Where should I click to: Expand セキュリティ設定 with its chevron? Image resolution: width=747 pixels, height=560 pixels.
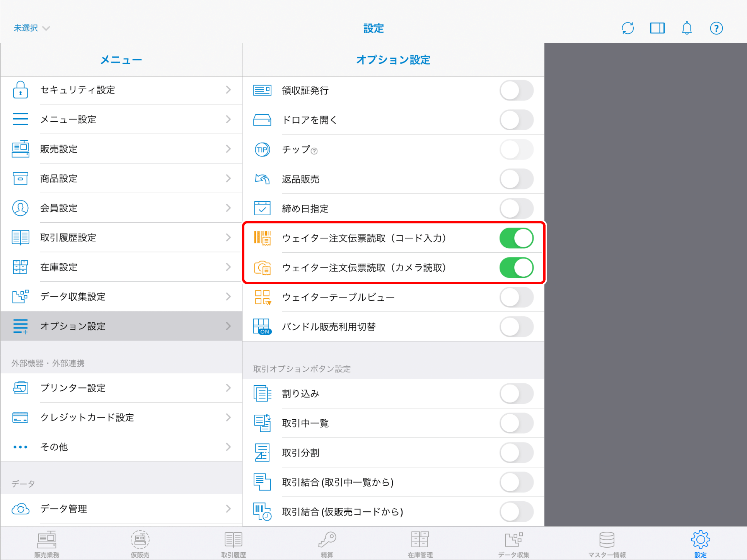click(x=228, y=90)
